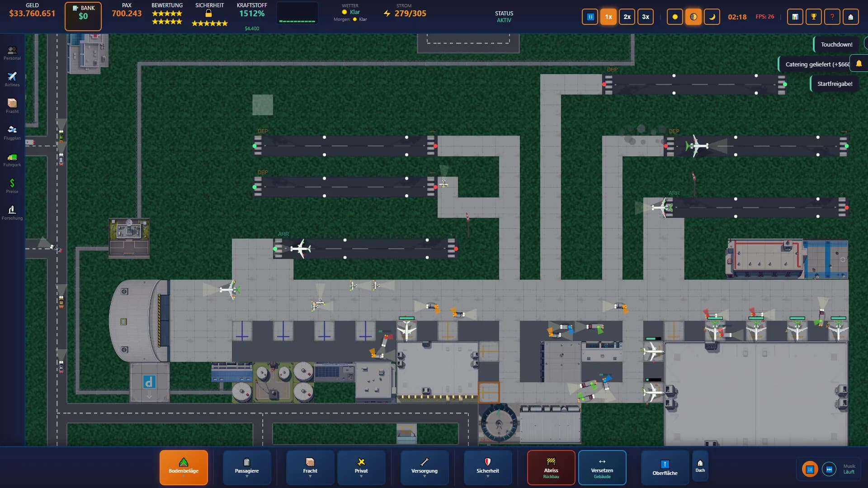Click the BEWERTUNG star rating
This screenshot has width=868, height=488.
[x=167, y=17]
